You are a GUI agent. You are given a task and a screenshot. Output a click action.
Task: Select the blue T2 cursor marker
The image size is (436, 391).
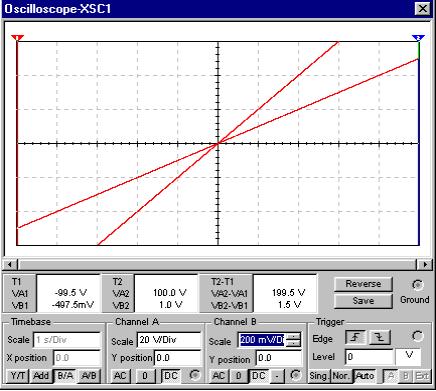click(418, 38)
